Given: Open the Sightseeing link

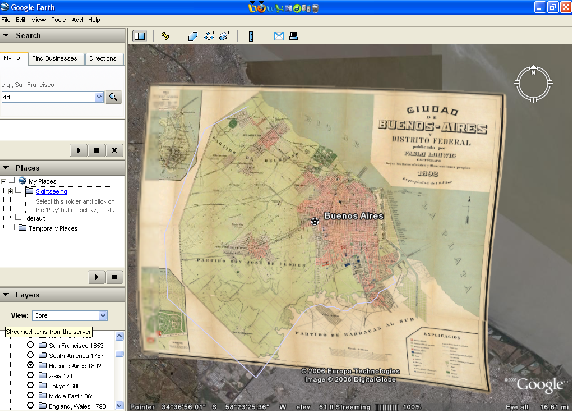Looking at the screenshot, I should (51, 191).
